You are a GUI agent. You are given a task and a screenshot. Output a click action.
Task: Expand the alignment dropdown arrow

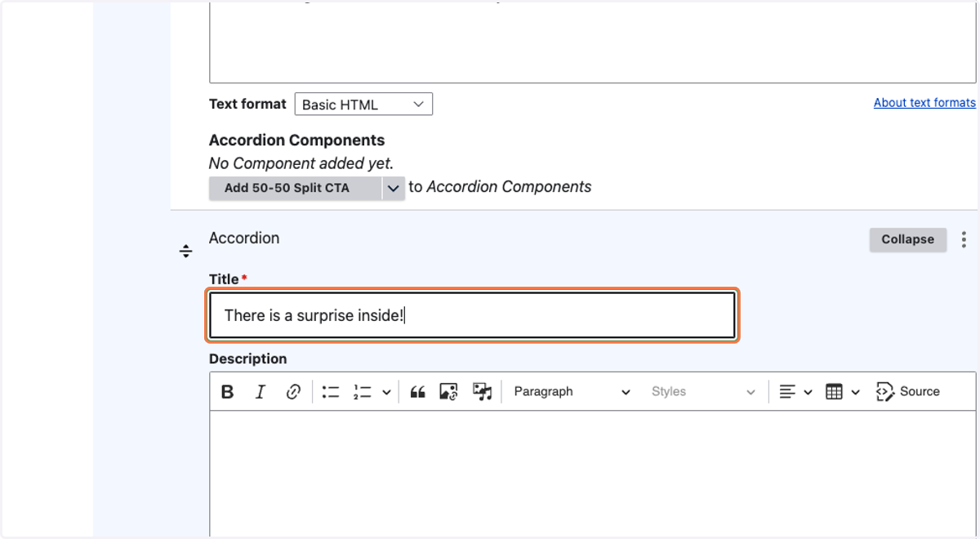[808, 392]
